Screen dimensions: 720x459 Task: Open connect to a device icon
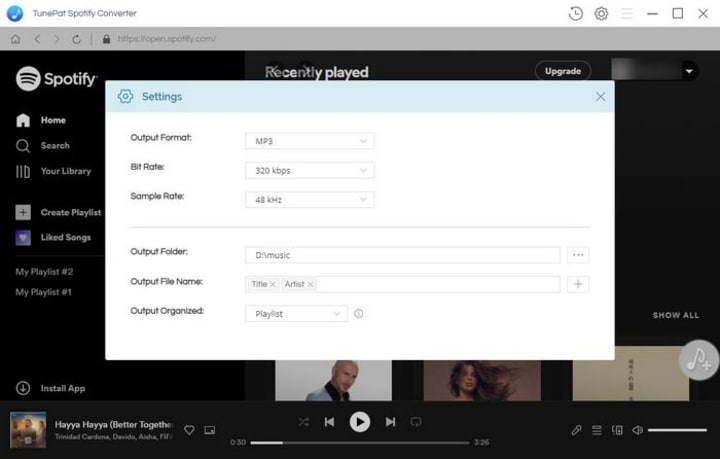pyautogui.click(x=617, y=430)
